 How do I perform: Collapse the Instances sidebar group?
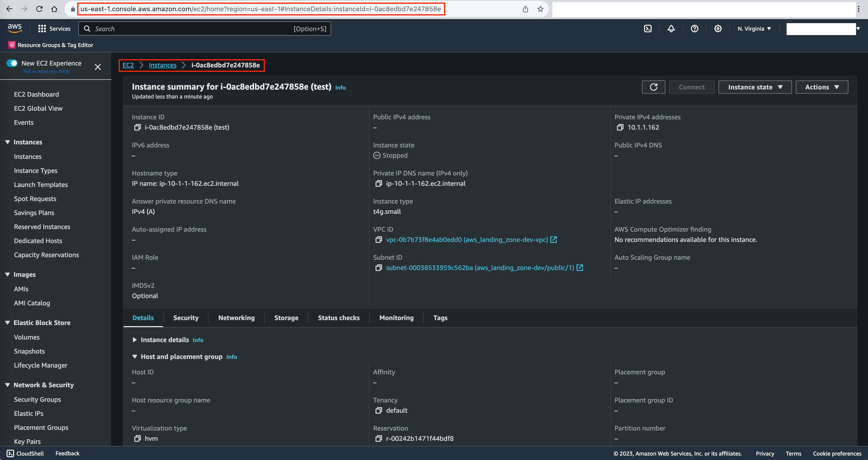click(x=7, y=142)
